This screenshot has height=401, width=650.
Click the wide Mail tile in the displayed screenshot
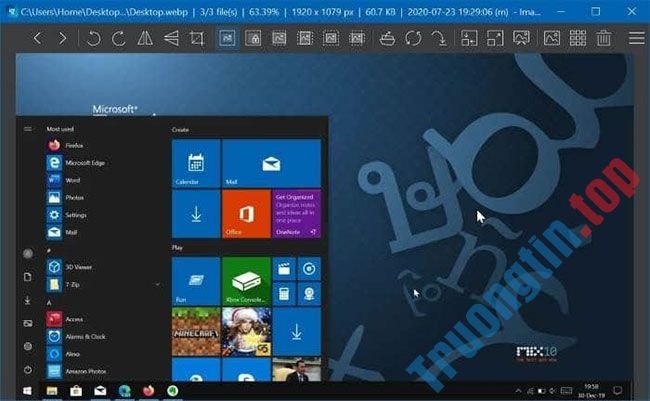tap(272, 163)
